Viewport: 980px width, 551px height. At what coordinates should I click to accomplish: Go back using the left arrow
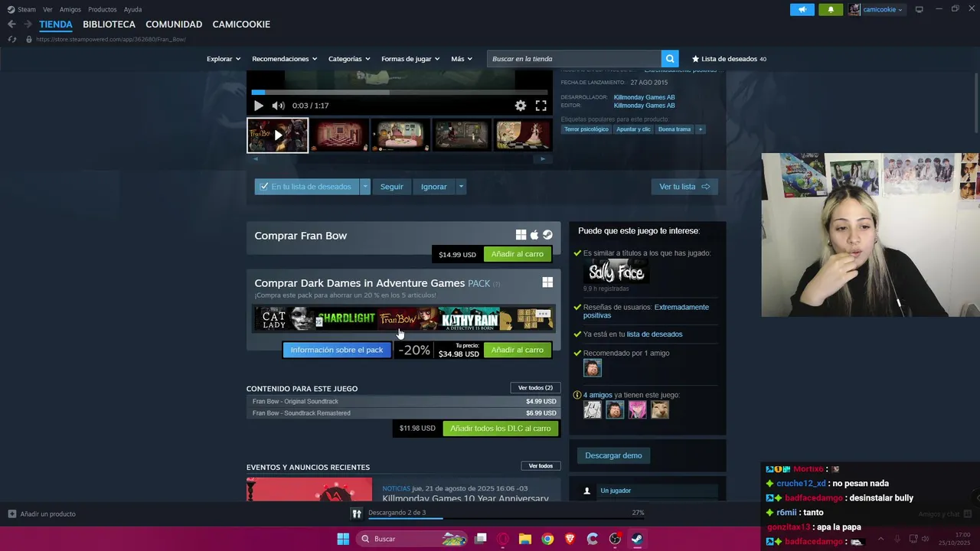pos(11,24)
